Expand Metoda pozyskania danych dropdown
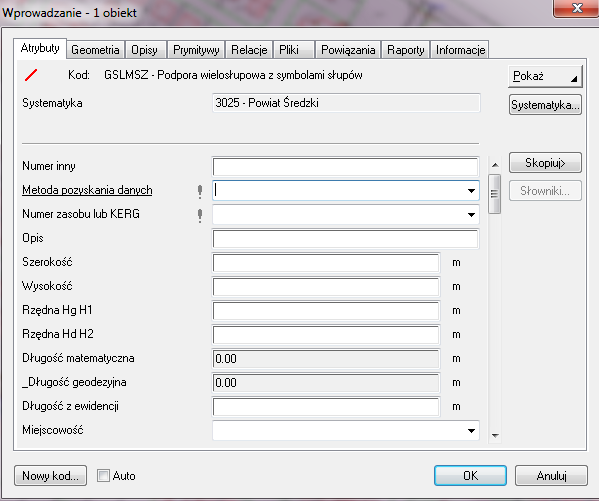This screenshot has height=501, width=599. coord(471,191)
